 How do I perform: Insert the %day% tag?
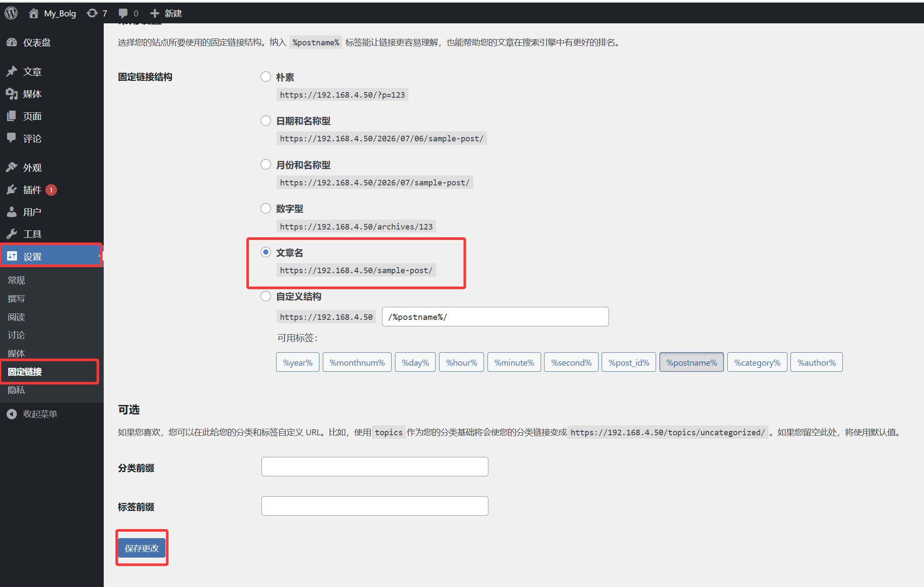[x=415, y=362]
